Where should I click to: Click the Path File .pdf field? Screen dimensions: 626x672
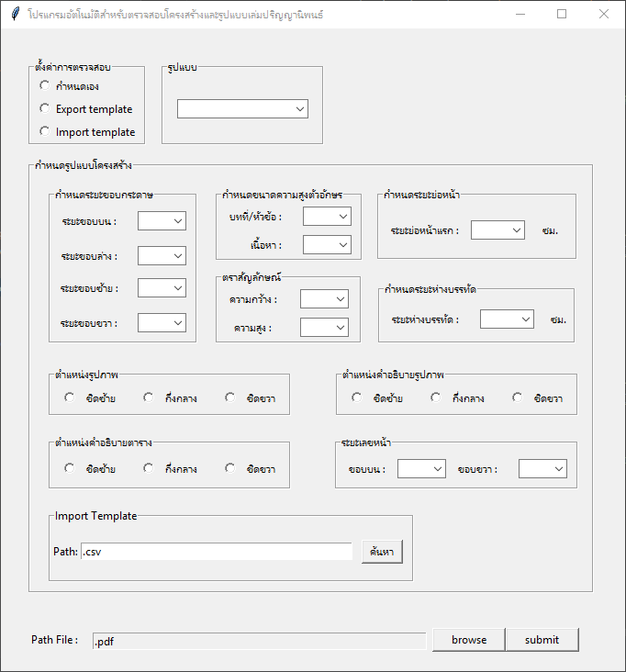260,641
